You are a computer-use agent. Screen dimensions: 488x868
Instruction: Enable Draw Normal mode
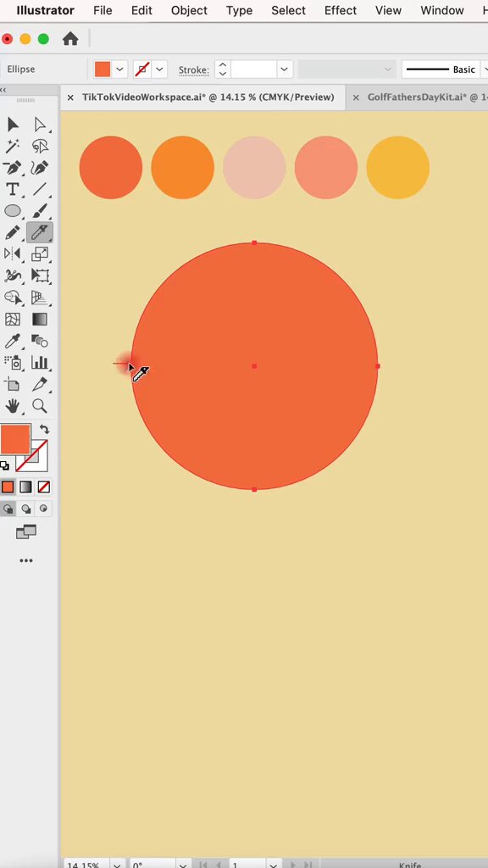click(8, 509)
